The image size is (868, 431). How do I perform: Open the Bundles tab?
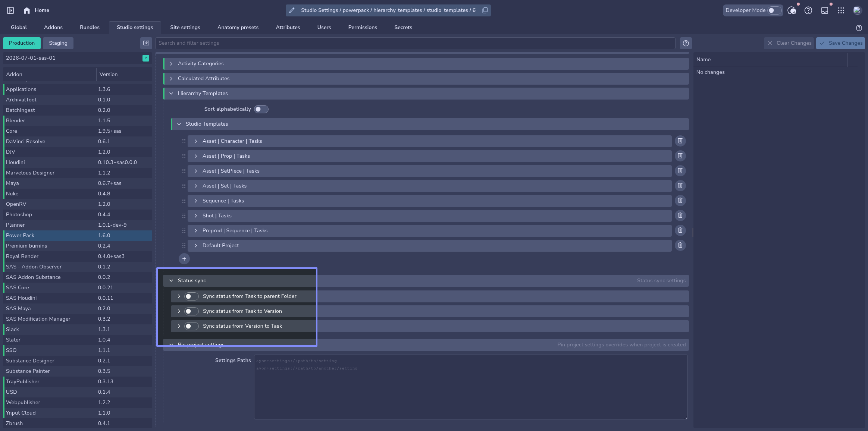pyautogui.click(x=90, y=28)
